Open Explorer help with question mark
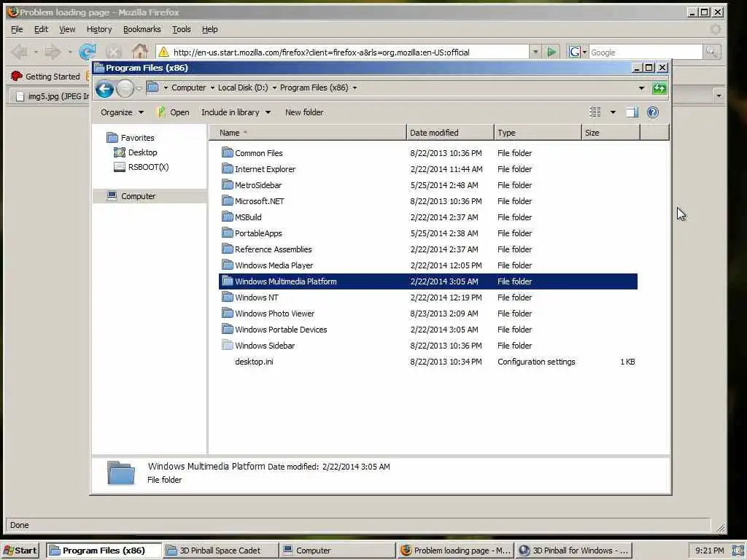The width and height of the screenshot is (747, 560). (653, 112)
